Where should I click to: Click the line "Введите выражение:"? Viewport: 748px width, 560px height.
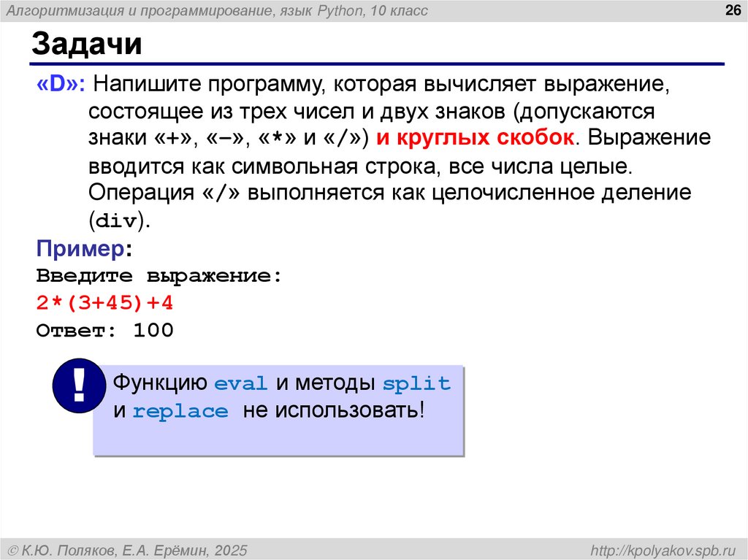[x=159, y=276]
